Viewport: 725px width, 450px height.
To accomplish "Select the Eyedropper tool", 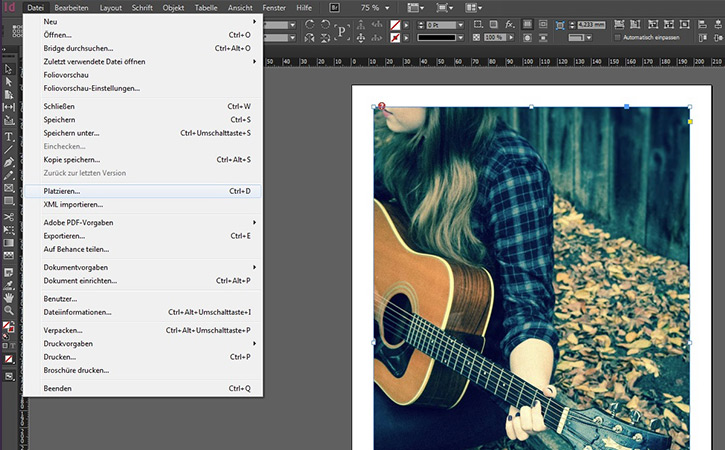I will click(8, 285).
